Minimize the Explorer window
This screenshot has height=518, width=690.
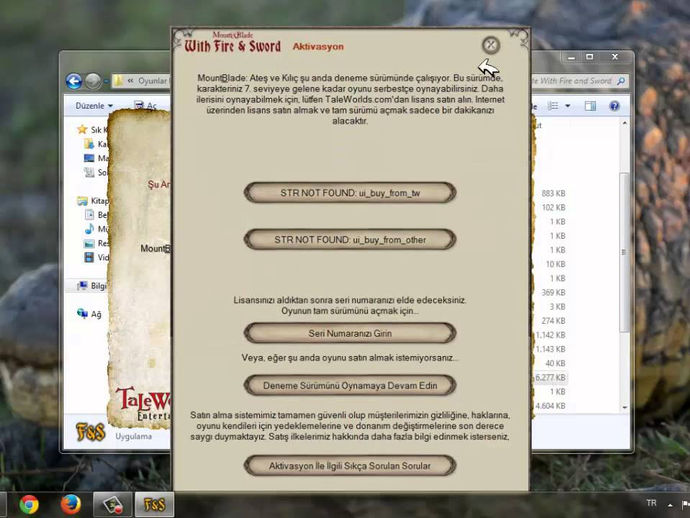[x=571, y=57]
